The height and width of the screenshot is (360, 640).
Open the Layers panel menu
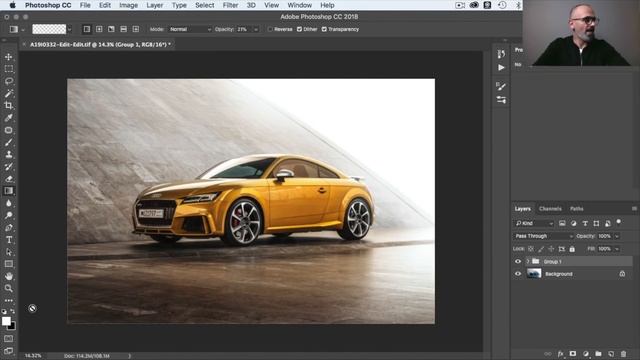[x=634, y=209]
